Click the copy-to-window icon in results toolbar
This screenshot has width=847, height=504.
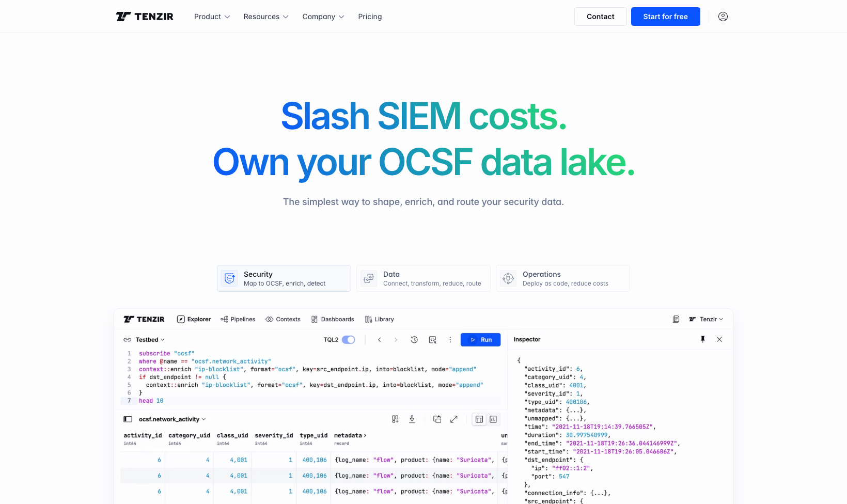click(437, 419)
